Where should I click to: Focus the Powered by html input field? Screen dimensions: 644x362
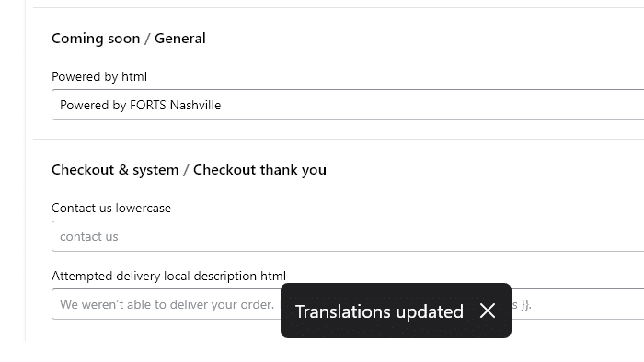(348, 105)
